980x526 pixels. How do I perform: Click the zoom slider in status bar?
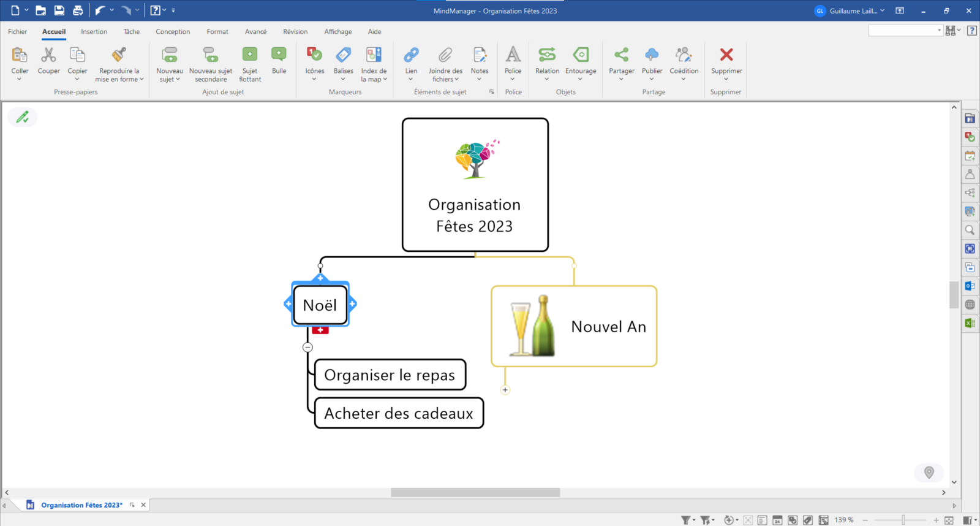[903, 520]
